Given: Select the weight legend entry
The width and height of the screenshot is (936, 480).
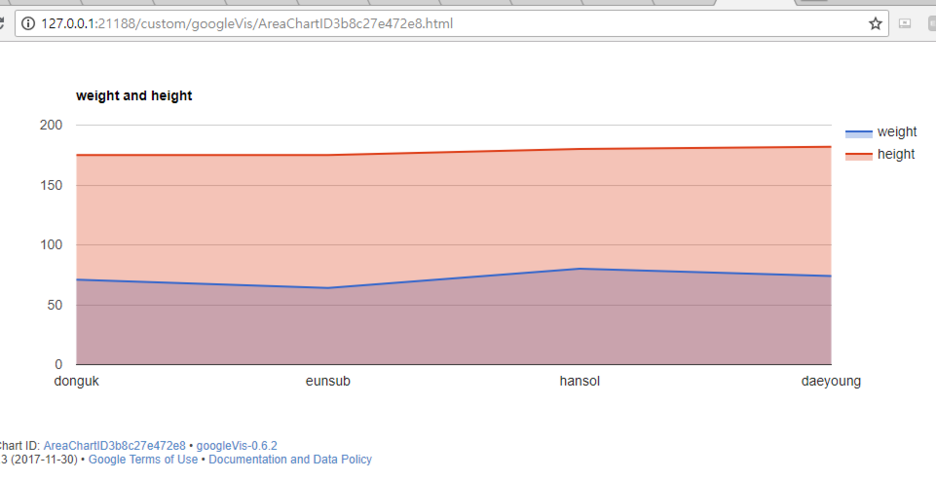Looking at the screenshot, I should (x=881, y=132).
